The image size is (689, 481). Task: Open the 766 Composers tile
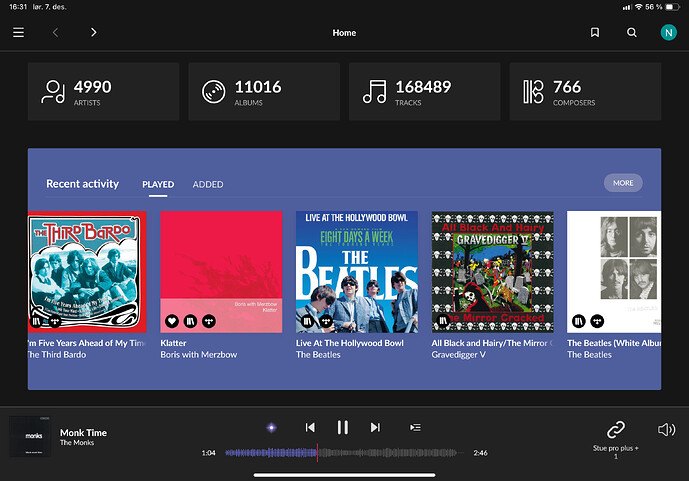[x=585, y=91]
